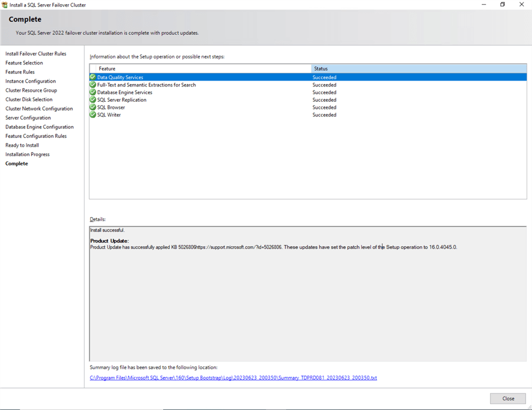Click the SQL Server setup icon in title bar
The height and width of the screenshot is (410, 532).
[5, 5]
